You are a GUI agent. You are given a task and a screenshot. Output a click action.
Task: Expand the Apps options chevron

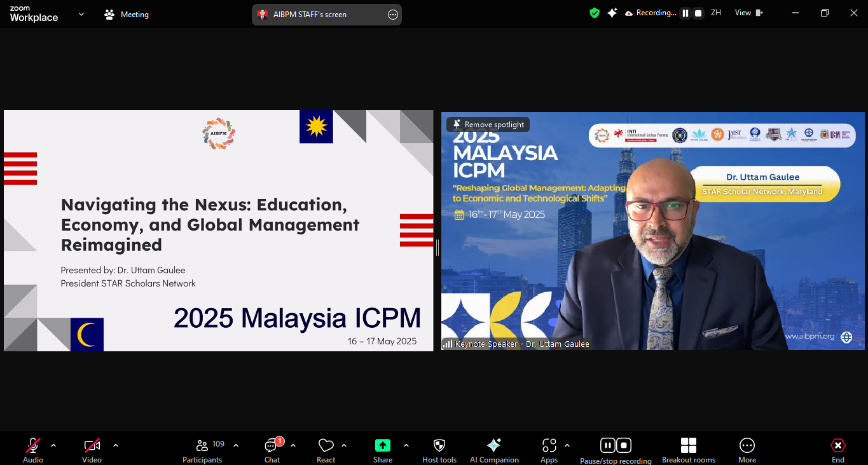pyautogui.click(x=567, y=445)
